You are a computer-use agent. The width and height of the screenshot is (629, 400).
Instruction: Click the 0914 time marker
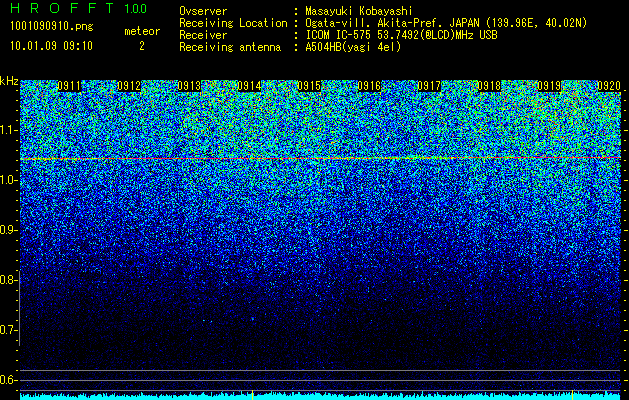(x=249, y=86)
